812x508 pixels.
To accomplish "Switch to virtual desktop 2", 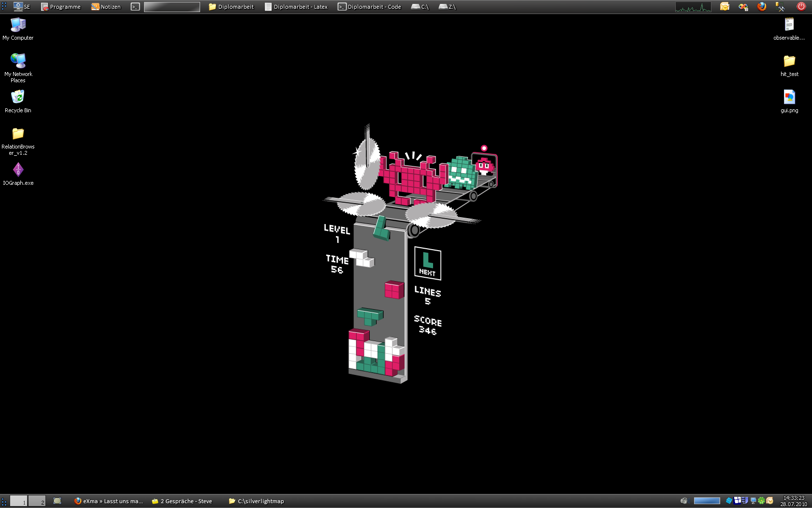I will click(37, 501).
